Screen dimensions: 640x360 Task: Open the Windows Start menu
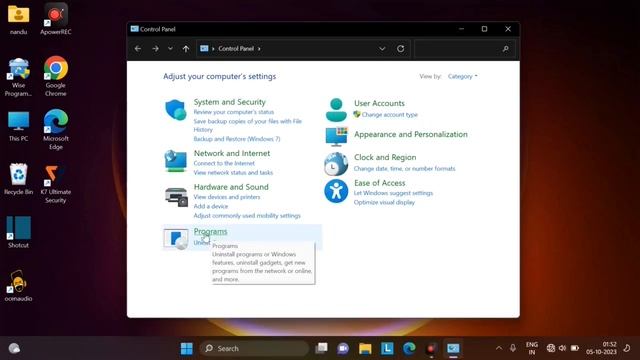[x=187, y=348]
